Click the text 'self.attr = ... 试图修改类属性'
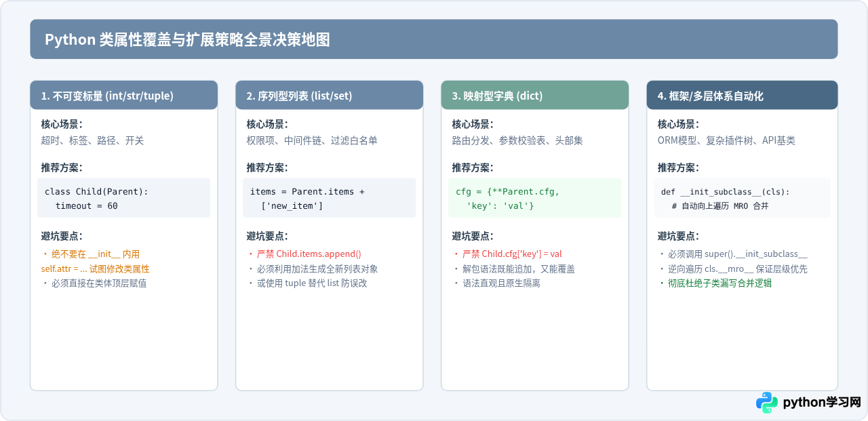 95,268
